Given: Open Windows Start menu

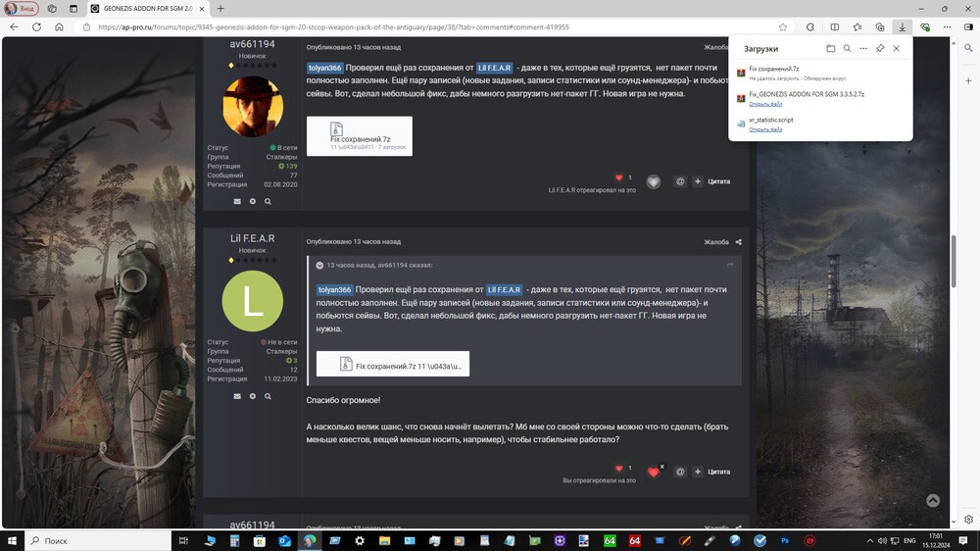Looking at the screenshot, I should click(x=12, y=540).
